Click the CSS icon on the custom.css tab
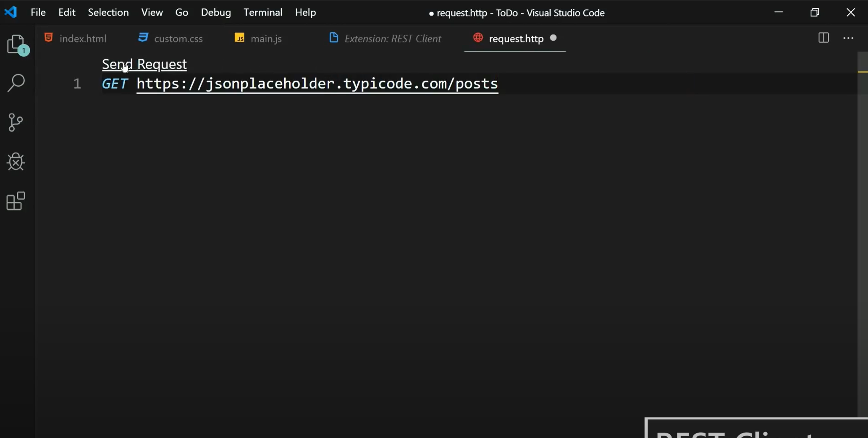 pos(143,37)
